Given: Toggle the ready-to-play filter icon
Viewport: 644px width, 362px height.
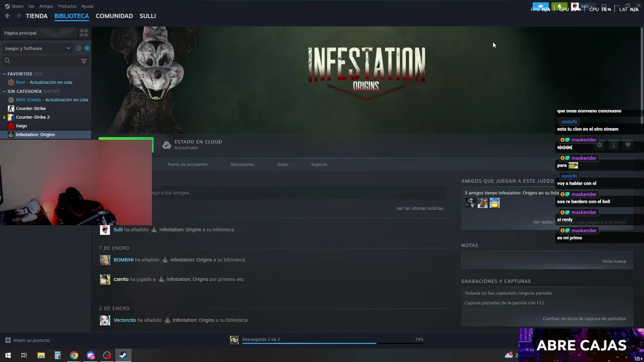Looking at the screenshot, I should tap(87, 48).
